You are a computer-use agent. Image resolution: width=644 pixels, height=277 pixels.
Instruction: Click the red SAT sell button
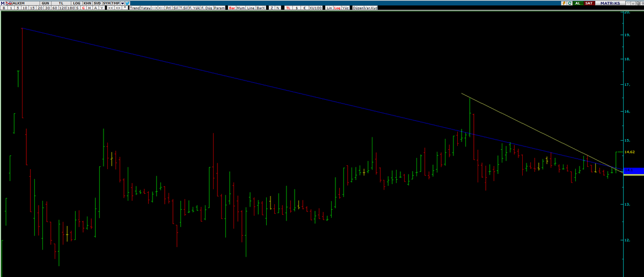[x=589, y=3]
